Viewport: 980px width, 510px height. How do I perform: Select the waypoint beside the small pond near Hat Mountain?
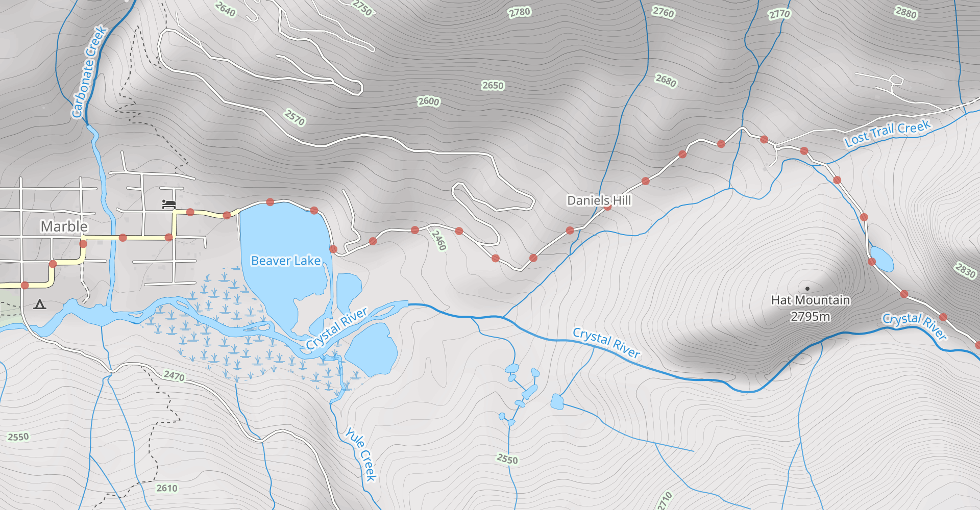[x=872, y=262]
